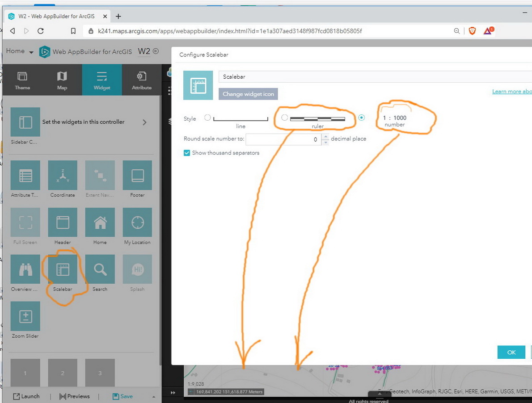Switch to the Map tab
532x403 pixels.
pyautogui.click(x=62, y=80)
